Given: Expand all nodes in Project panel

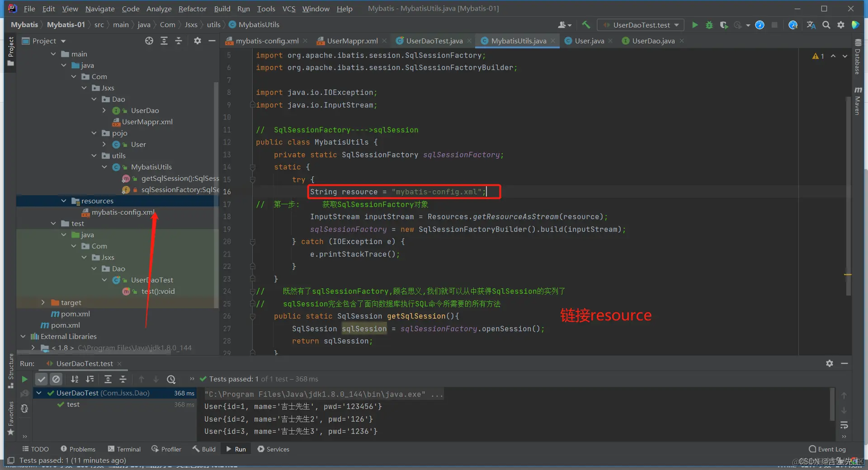Looking at the screenshot, I should [164, 41].
